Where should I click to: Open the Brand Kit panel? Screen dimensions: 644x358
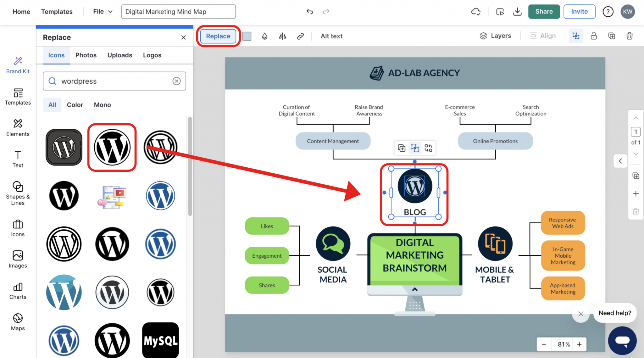coord(18,65)
